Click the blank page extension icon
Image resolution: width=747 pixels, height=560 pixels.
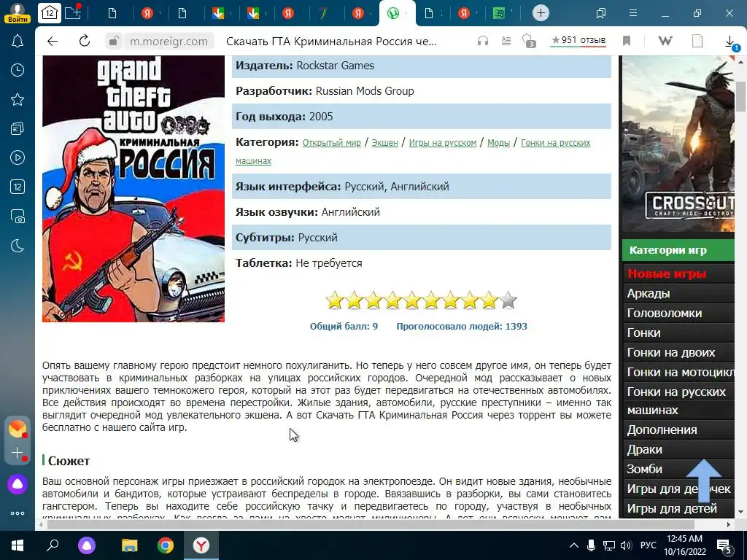(697, 42)
